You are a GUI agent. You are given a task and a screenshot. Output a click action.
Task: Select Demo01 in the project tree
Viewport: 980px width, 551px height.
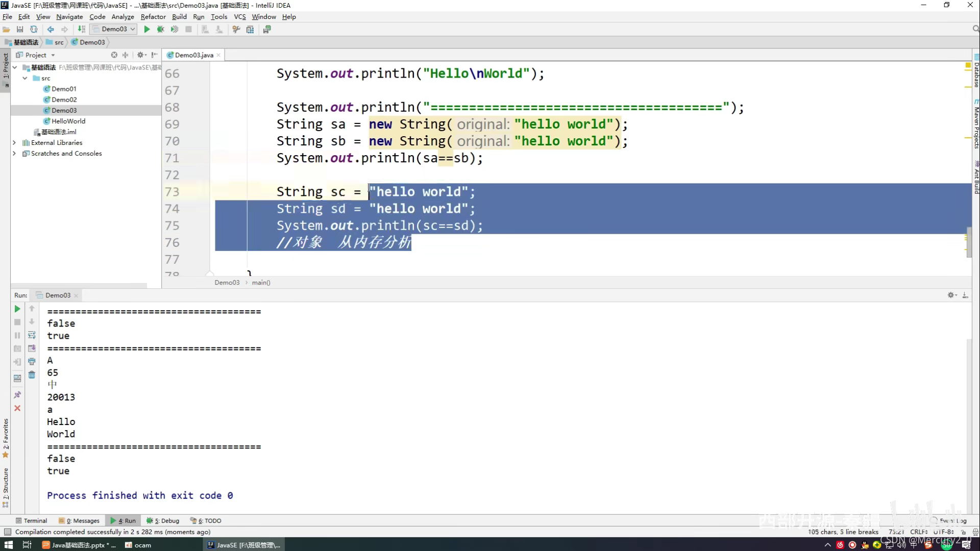coord(64,89)
